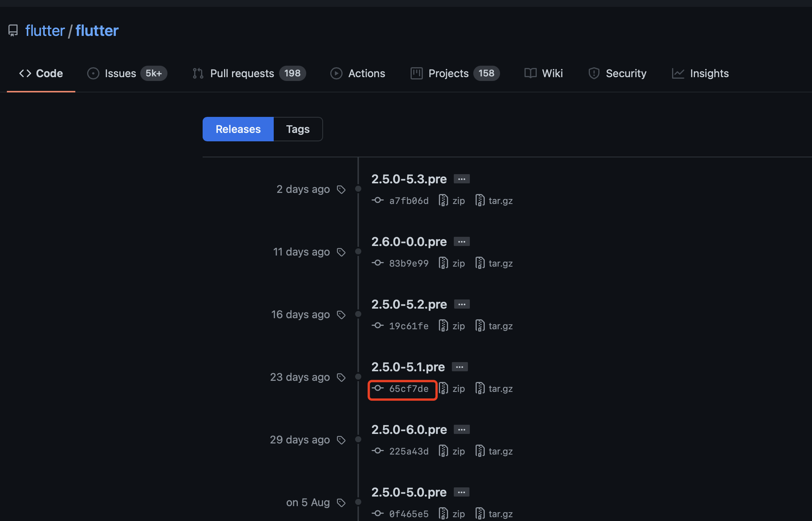Switch to the Tags view
Viewport: 812px width, 521px height.
pyautogui.click(x=298, y=129)
